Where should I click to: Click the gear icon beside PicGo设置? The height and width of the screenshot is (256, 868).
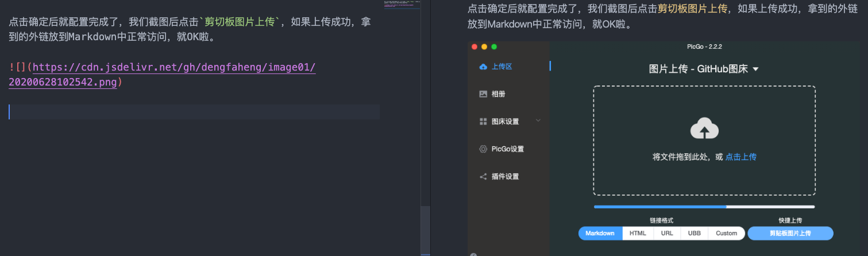483,149
